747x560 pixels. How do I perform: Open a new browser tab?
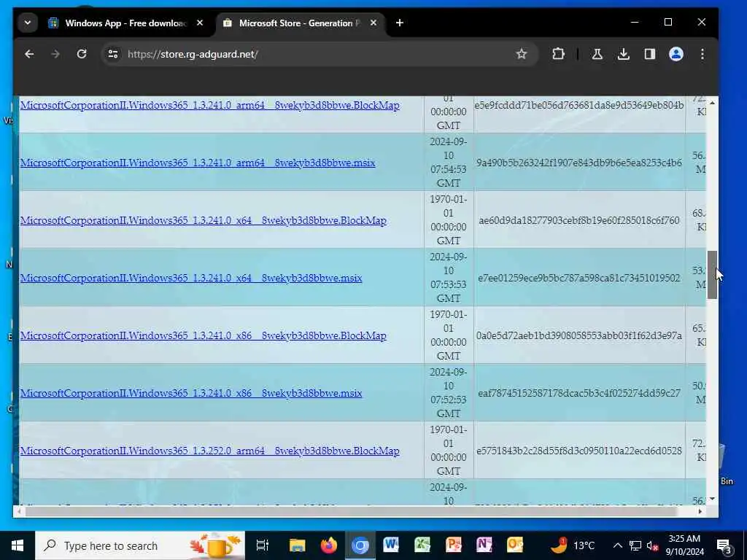click(399, 23)
